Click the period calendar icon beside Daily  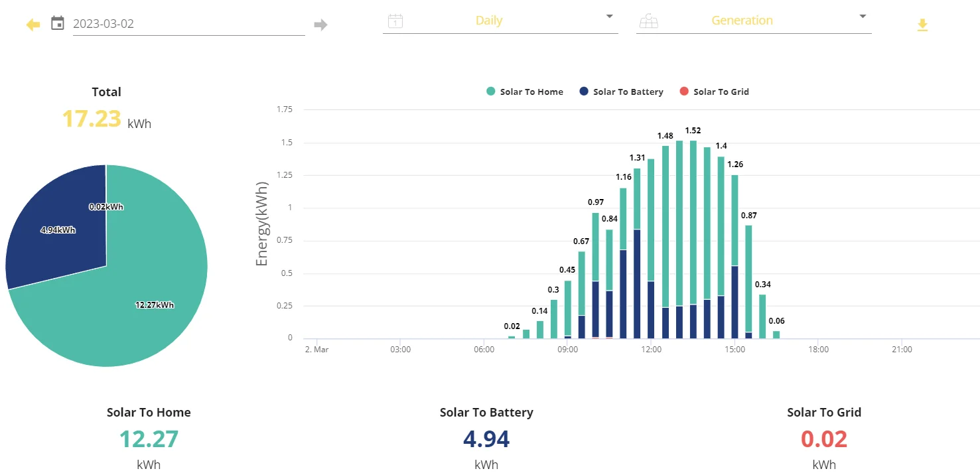(x=395, y=21)
